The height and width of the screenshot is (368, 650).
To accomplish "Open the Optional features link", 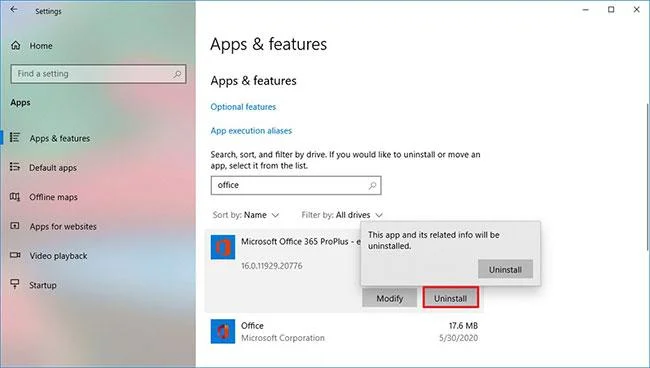I will coord(243,107).
